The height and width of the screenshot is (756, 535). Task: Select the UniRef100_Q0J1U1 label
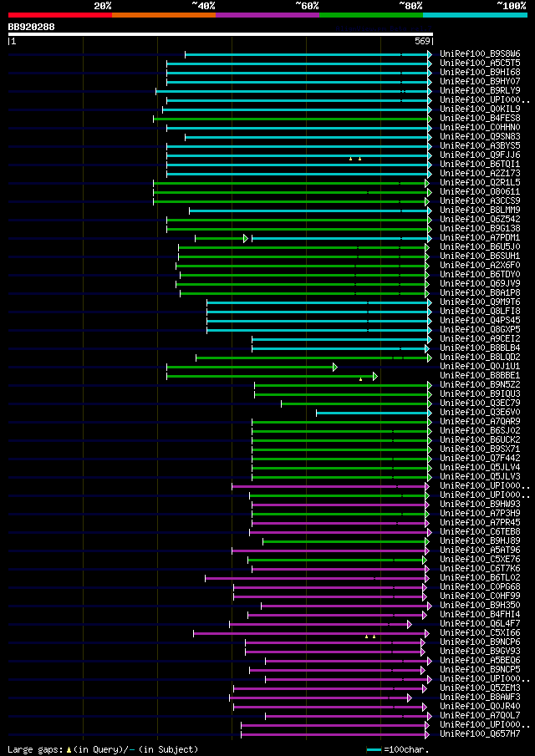(x=480, y=366)
